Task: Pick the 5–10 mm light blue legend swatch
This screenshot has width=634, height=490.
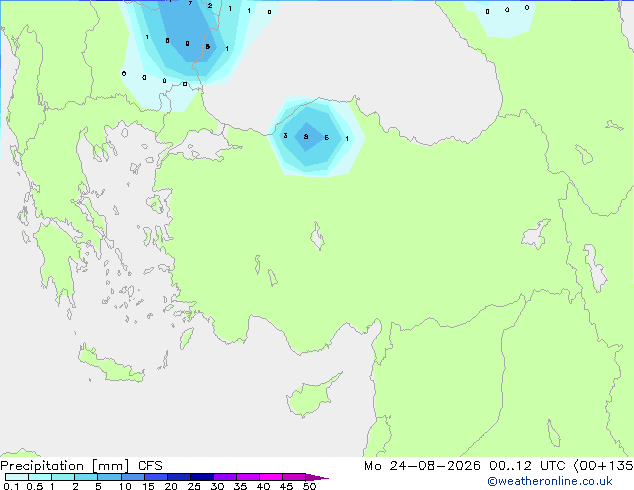Action: coord(109,477)
